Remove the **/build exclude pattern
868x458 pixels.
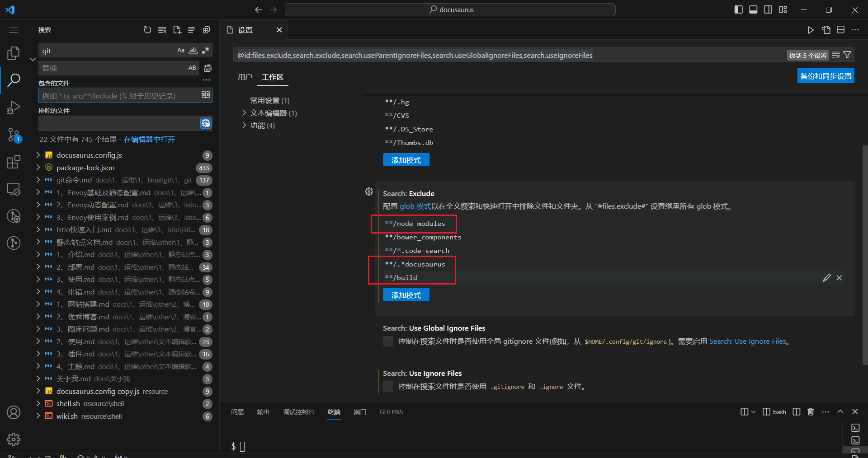[839, 278]
